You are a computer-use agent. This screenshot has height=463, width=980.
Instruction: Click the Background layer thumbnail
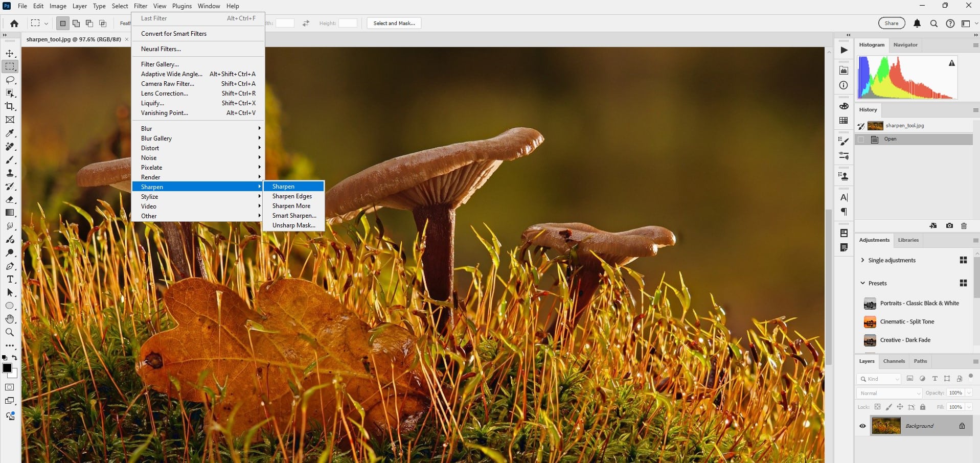click(x=887, y=425)
